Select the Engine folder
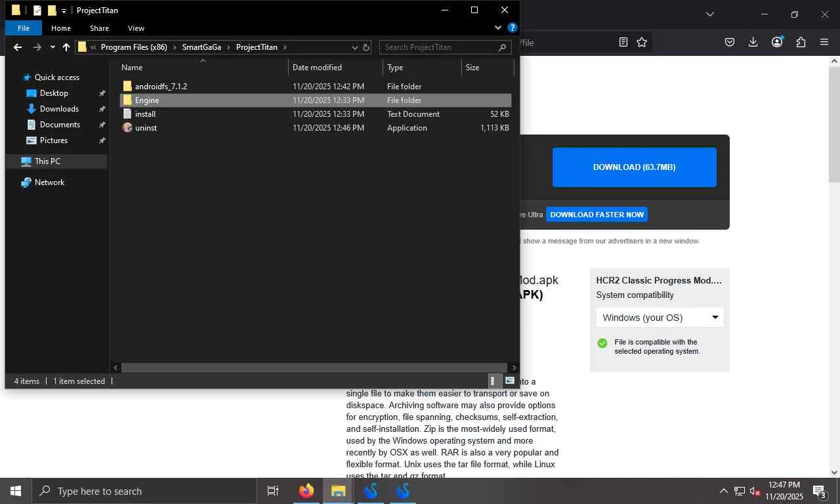840x504 pixels. (x=316, y=100)
